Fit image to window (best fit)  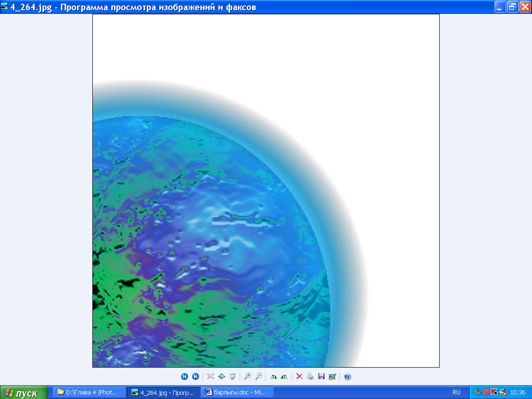211,376
